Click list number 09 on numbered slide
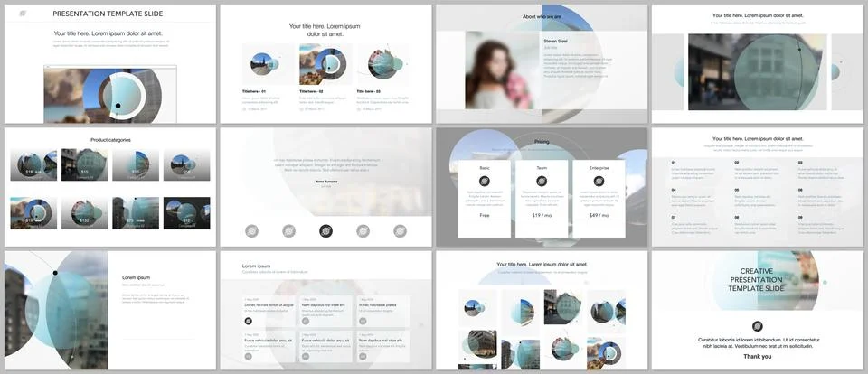The width and height of the screenshot is (868, 374). [800, 218]
